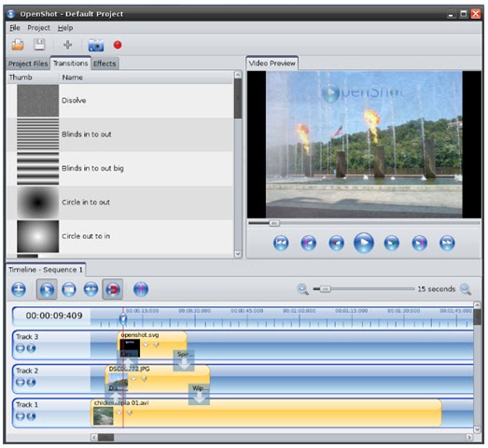Switch to the Effects tab
The height and width of the screenshot is (448, 488).
coord(105,63)
